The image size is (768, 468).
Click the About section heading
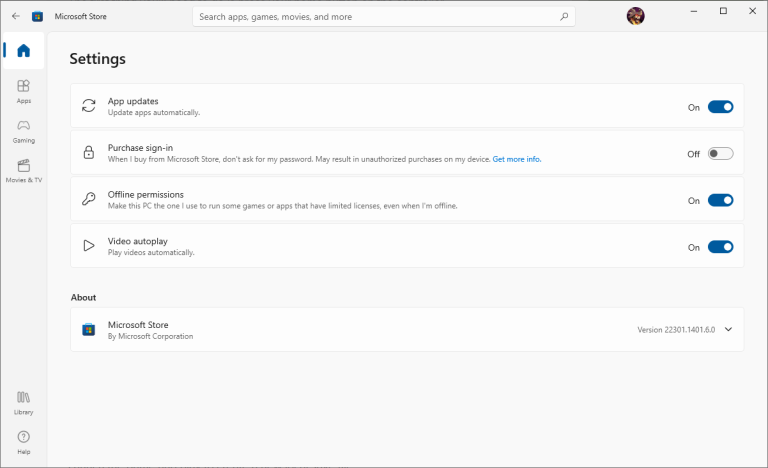click(x=83, y=297)
